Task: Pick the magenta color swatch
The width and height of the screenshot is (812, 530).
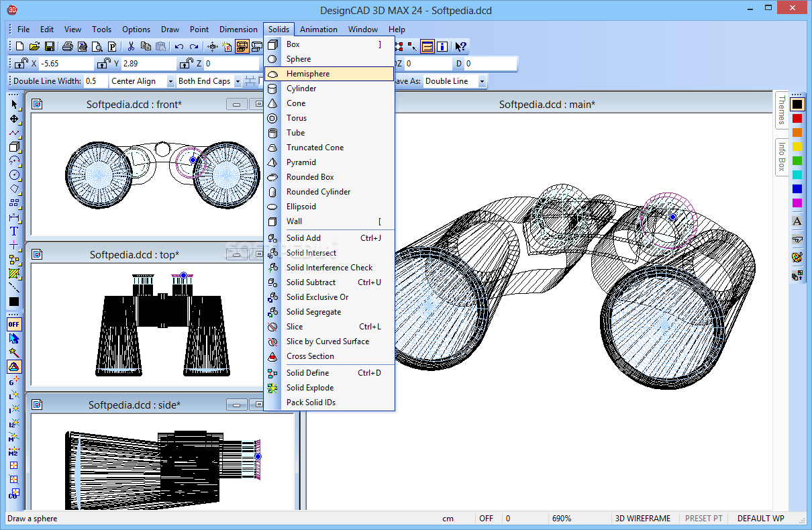Action: click(x=797, y=203)
